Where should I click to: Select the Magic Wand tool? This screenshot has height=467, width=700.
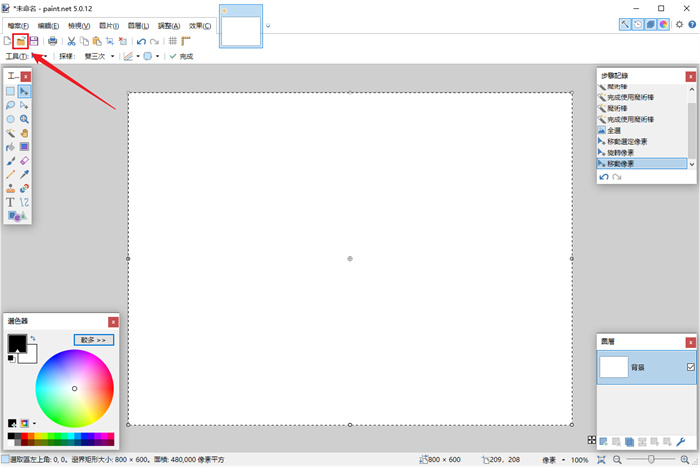[11, 132]
